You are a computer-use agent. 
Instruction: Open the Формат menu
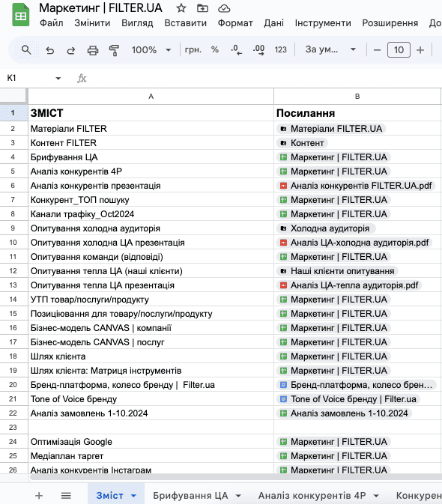coord(235,23)
